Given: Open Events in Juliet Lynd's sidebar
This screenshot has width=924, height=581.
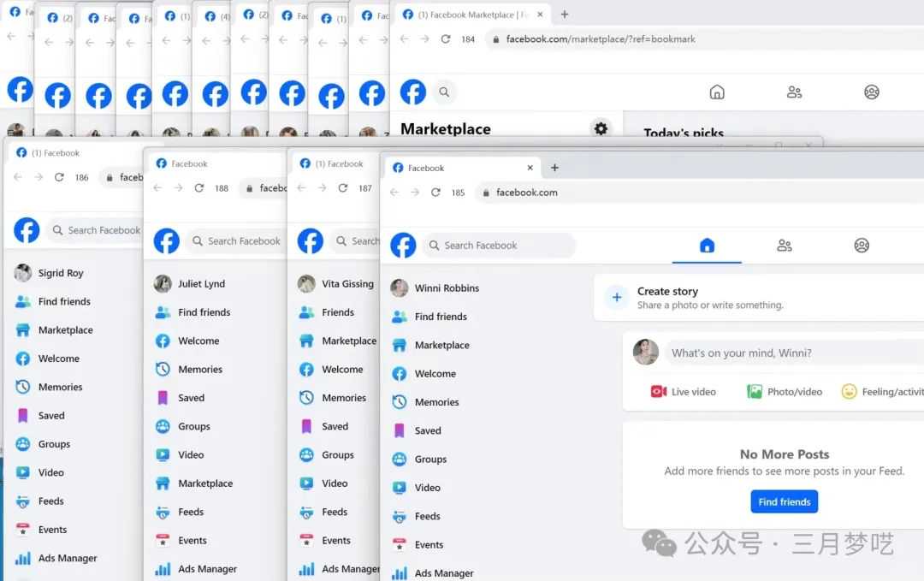Looking at the screenshot, I should [181, 540].
